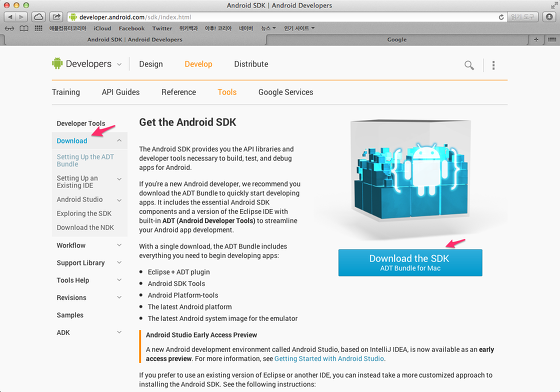The height and width of the screenshot is (392, 560).
Task: Go to the Distribute section
Action: pyautogui.click(x=251, y=64)
